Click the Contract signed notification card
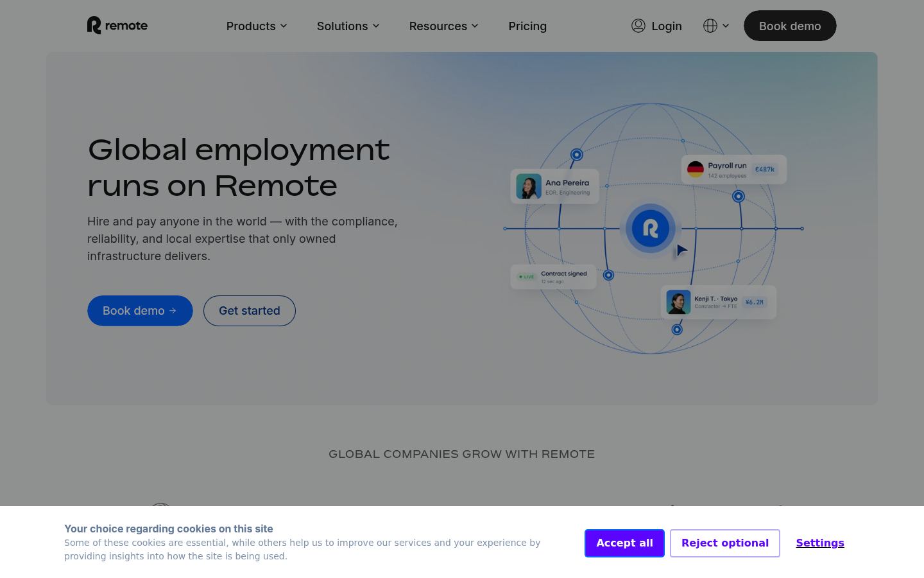The height and width of the screenshot is (578, 924). click(x=553, y=277)
